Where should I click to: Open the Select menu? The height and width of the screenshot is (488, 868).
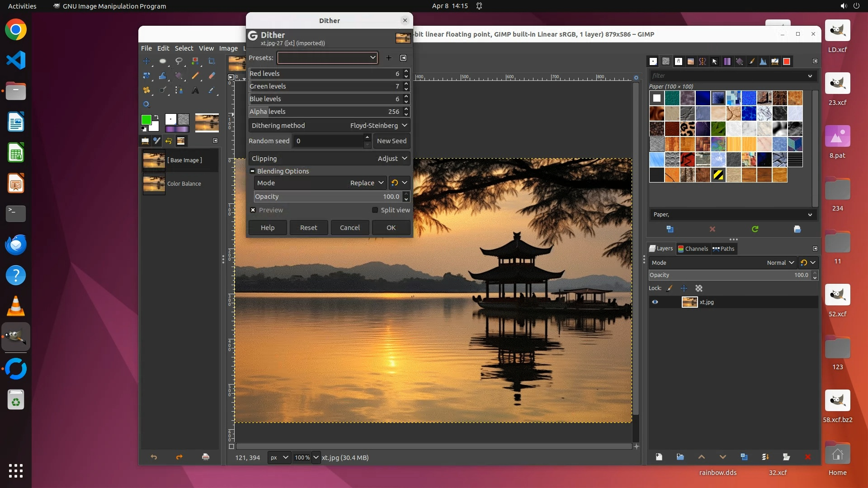pos(184,48)
